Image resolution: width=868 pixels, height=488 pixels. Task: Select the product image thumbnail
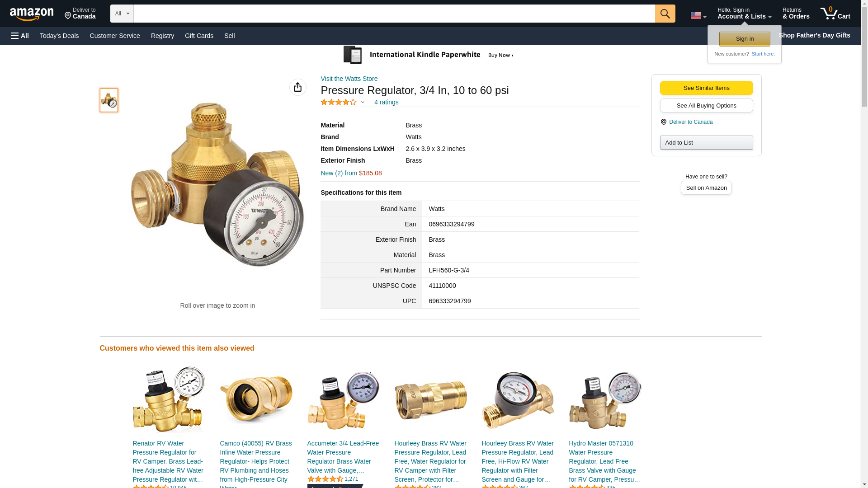coord(109,100)
